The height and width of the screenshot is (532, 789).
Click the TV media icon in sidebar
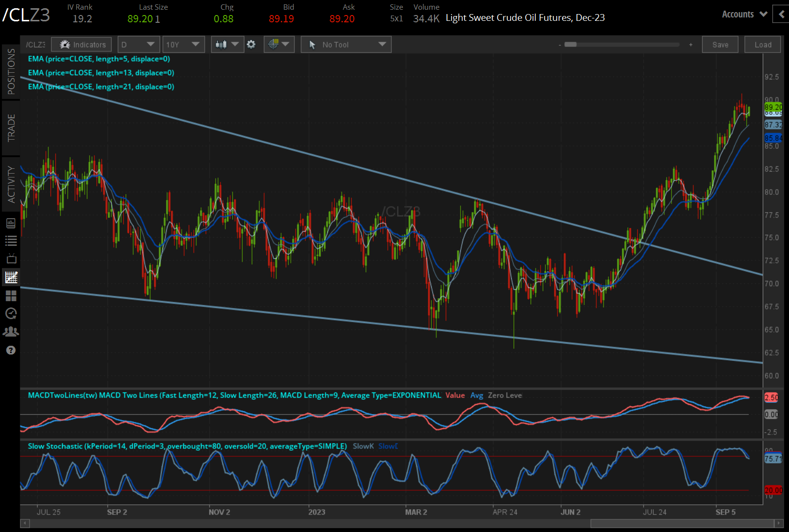tap(11, 258)
